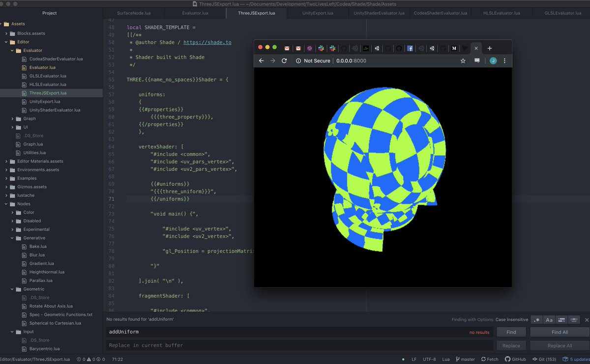Toggle case sensitivity with the Aa button
Viewport: 590px width, 364px height.
click(x=548, y=319)
